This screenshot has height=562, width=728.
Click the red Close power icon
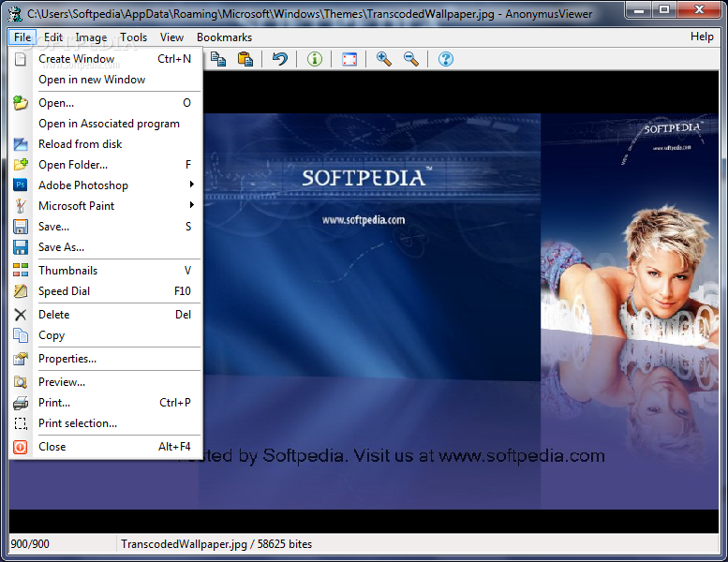21,447
